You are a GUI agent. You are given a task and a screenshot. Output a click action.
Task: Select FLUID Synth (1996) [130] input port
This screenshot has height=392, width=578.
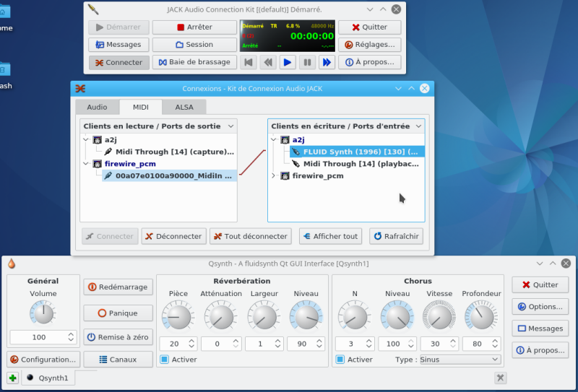point(357,152)
